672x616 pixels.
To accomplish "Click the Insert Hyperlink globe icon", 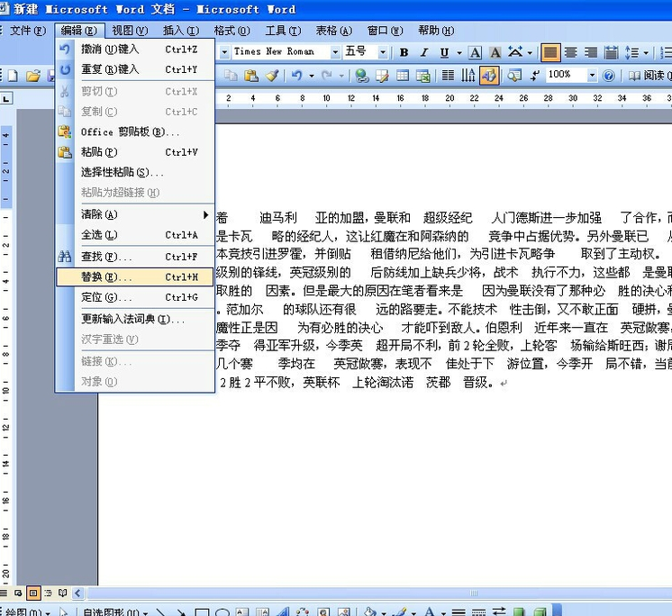I will (362, 76).
